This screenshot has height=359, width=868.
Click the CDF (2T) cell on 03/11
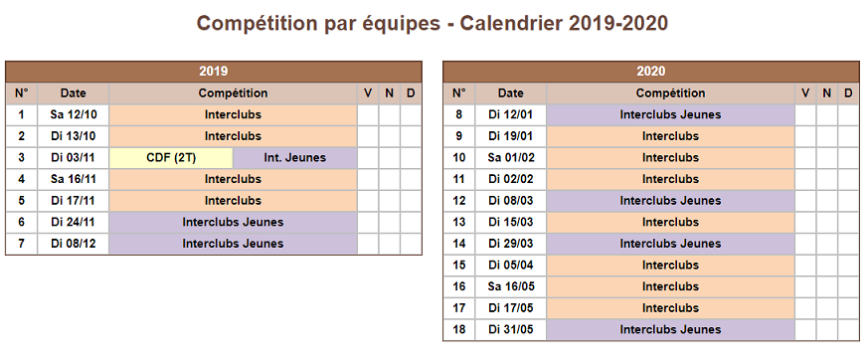point(171,158)
